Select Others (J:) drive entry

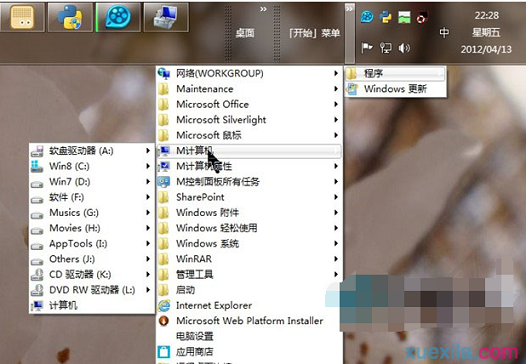pyautogui.click(x=92, y=259)
